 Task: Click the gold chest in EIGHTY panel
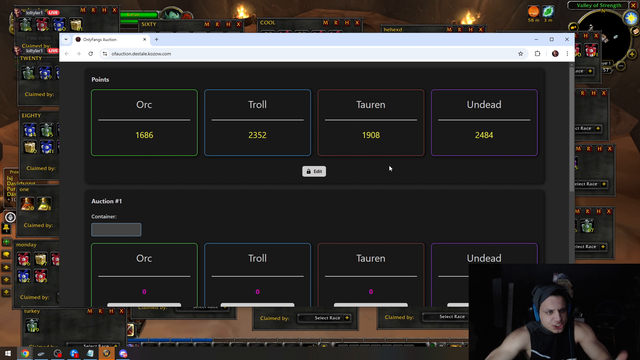(x=29, y=147)
